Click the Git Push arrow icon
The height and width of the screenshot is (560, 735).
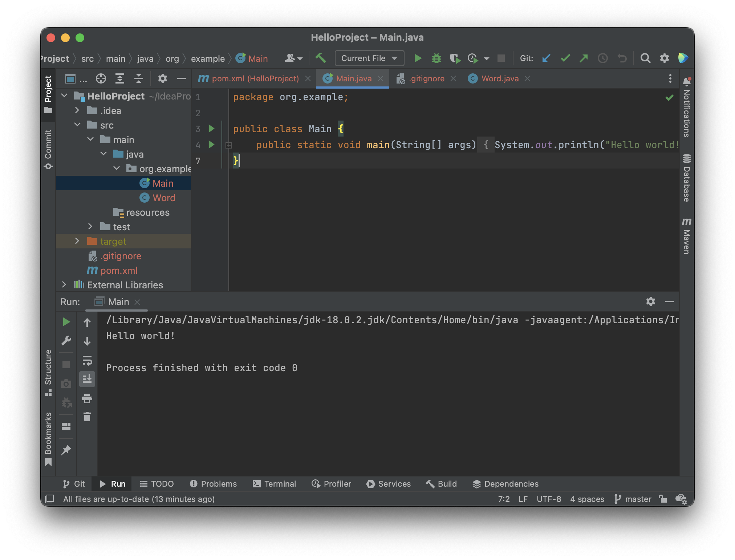point(584,58)
